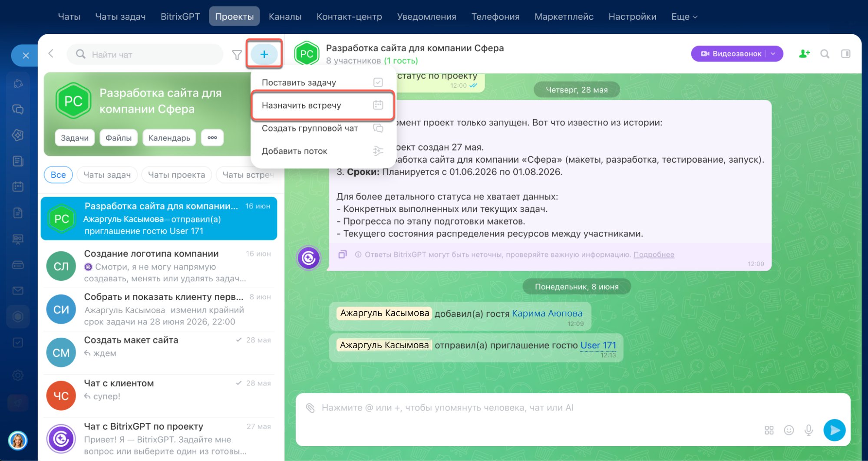Image resolution: width=868 pixels, height=461 pixels.
Task: Filter by Чаты проекта chip
Action: pos(176,175)
